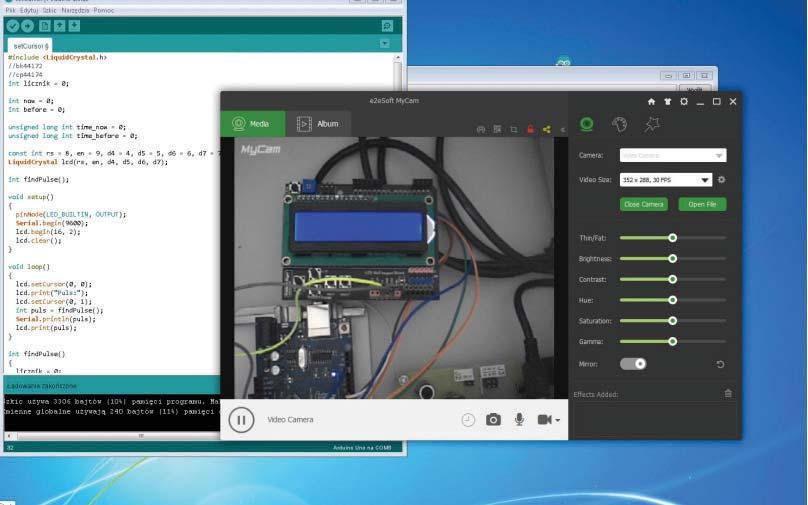Click the Saturation slider handle
This screenshot has width=808, height=505.
pos(672,321)
